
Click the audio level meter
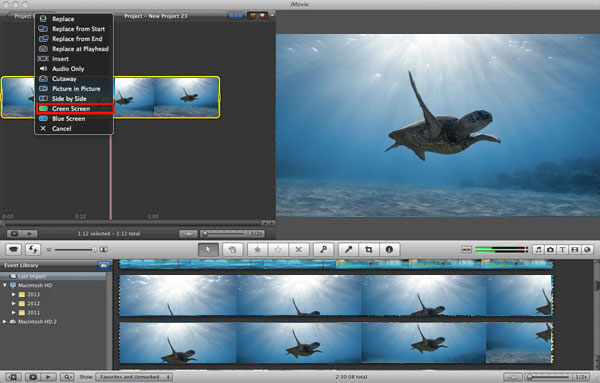pos(501,249)
